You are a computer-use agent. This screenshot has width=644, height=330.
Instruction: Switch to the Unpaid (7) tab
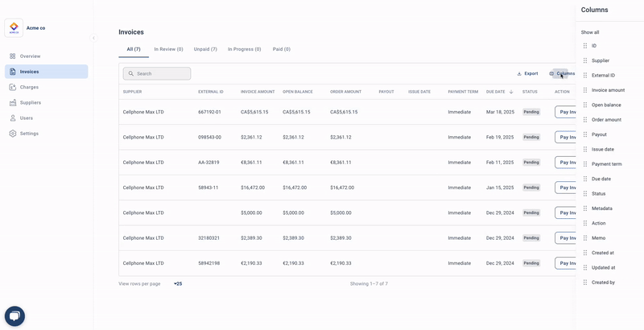[205, 49]
